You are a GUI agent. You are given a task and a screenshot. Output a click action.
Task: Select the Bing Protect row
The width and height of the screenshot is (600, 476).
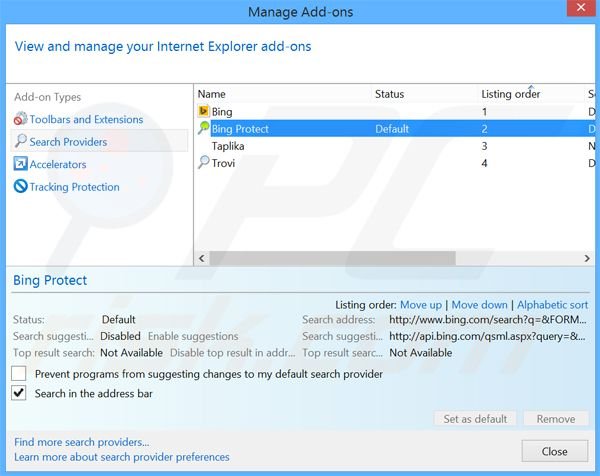(397, 129)
